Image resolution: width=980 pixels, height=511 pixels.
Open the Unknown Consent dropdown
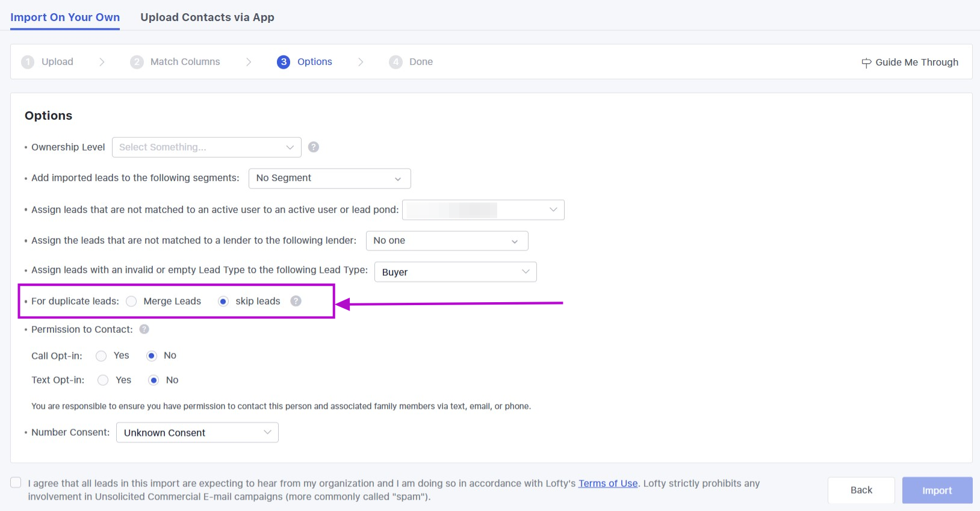click(x=197, y=433)
